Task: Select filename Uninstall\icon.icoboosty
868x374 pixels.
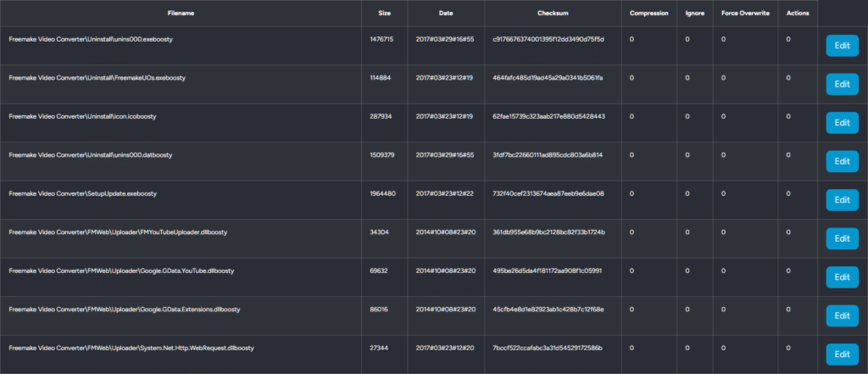Action: (82, 117)
